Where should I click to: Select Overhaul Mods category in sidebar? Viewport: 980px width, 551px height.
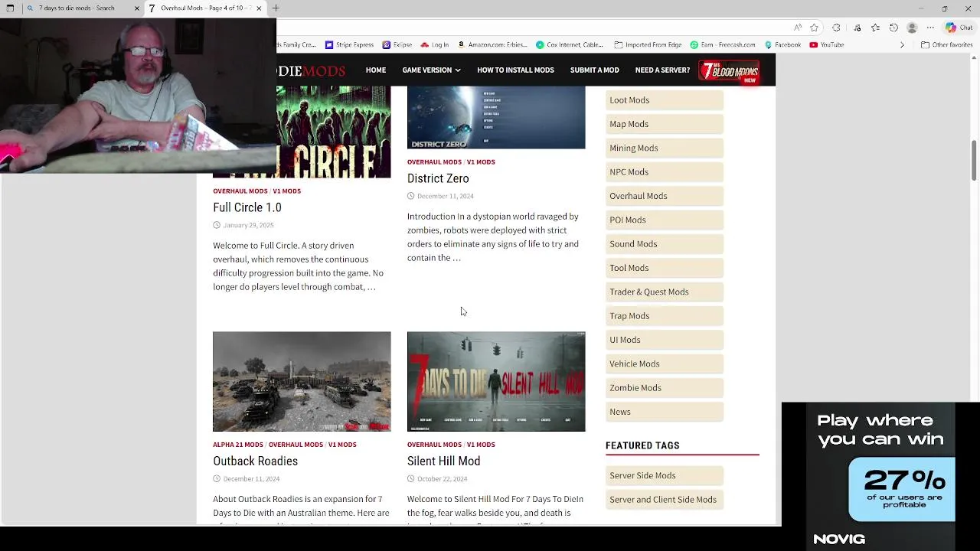point(665,196)
